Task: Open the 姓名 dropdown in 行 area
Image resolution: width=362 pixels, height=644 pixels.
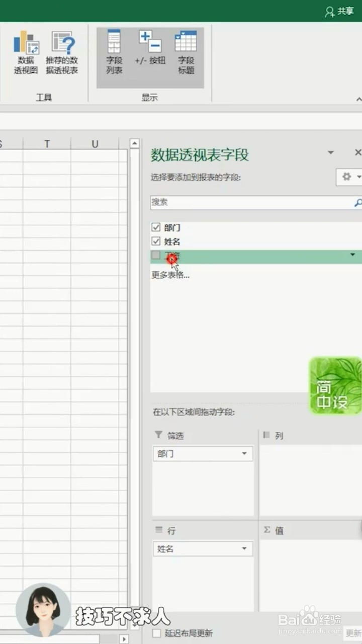Action: pos(244,549)
